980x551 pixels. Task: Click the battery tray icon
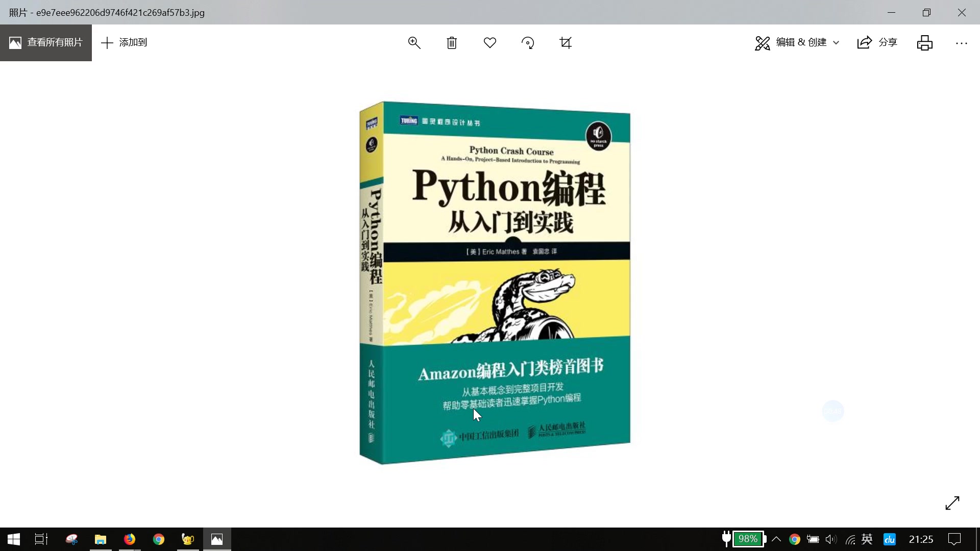point(813,539)
